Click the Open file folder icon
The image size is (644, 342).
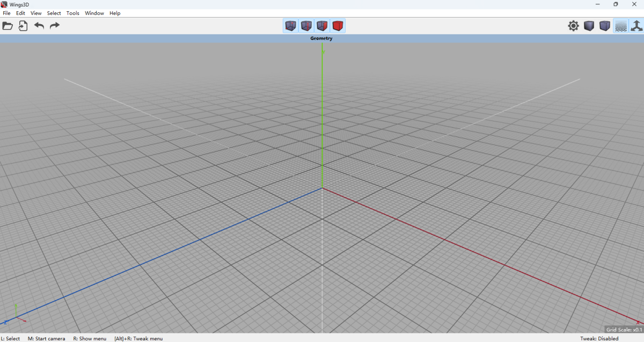(x=8, y=26)
